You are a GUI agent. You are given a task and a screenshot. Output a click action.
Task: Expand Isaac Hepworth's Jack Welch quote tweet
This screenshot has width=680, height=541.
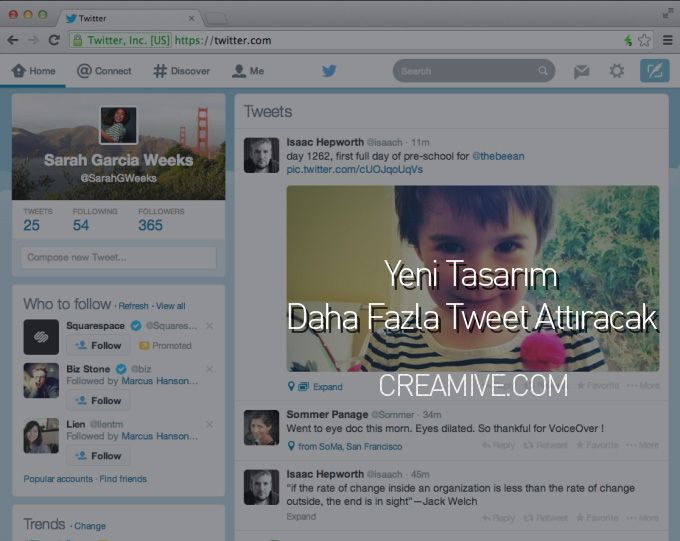301,516
